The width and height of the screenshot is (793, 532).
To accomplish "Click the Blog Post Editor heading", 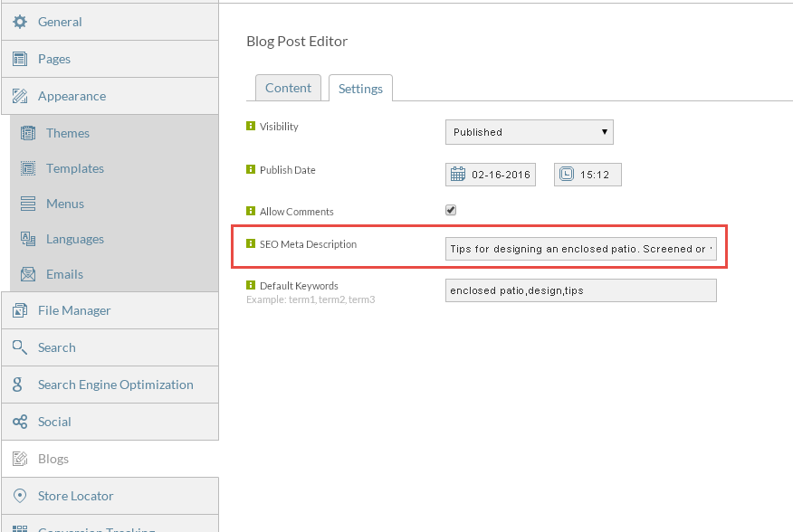I will tap(297, 41).
